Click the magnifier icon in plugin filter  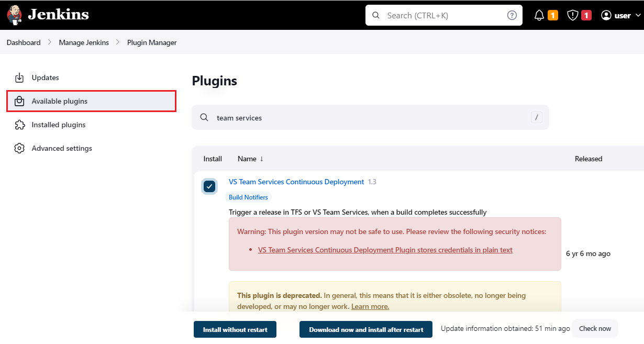click(204, 118)
